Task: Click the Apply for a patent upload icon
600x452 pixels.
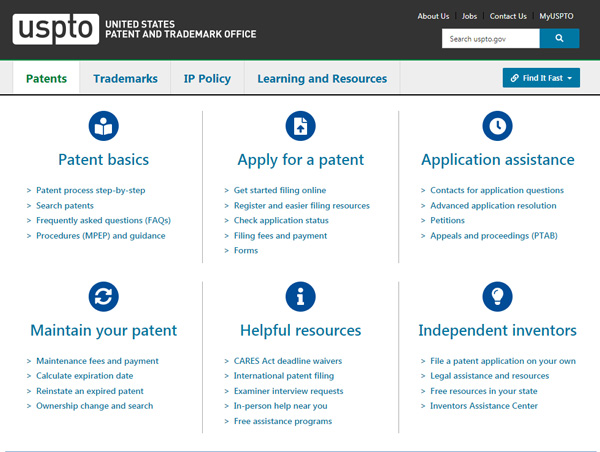Action: point(300,126)
